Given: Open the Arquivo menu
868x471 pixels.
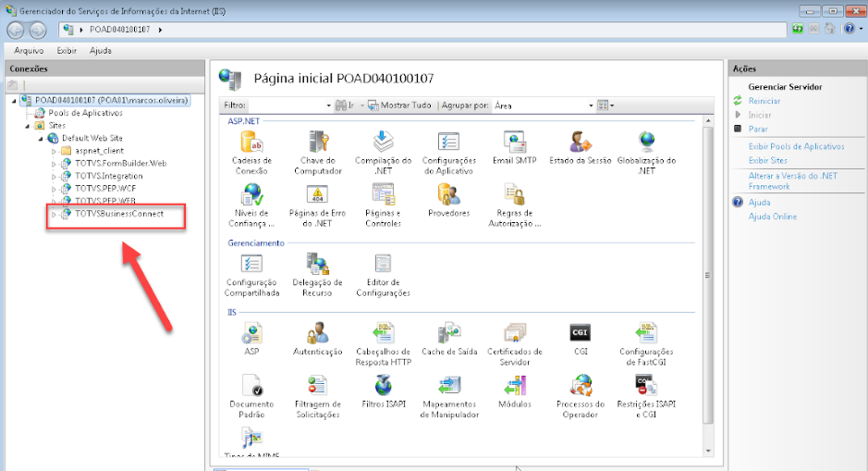Looking at the screenshot, I should (x=29, y=50).
